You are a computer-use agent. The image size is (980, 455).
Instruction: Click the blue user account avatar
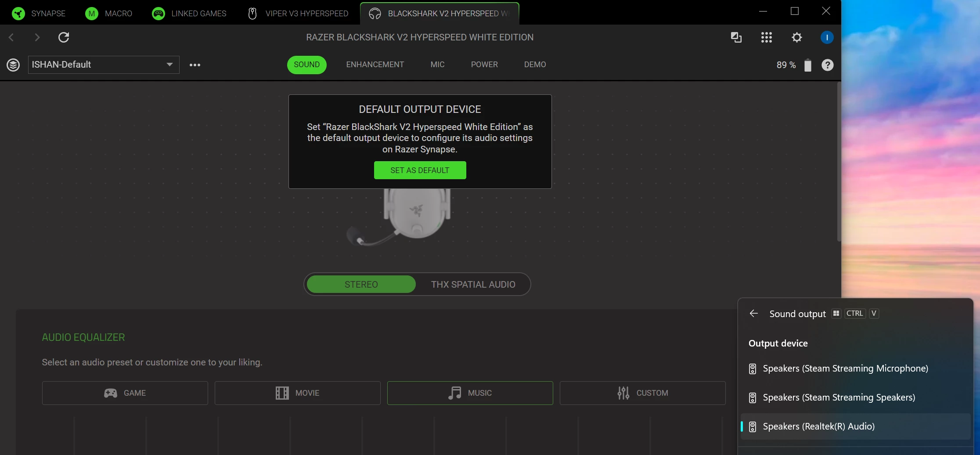[x=827, y=37]
